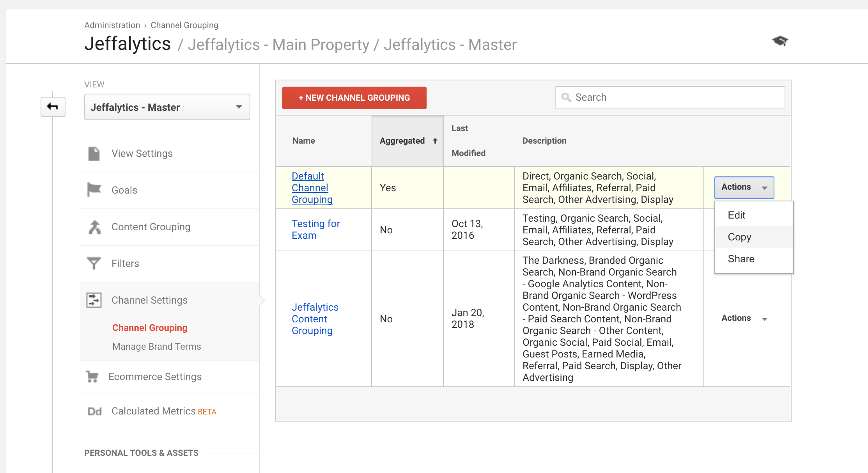868x473 pixels.
Task: Open the Jeffalytics - Master view dropdown
Action: (x=167, y=107)
